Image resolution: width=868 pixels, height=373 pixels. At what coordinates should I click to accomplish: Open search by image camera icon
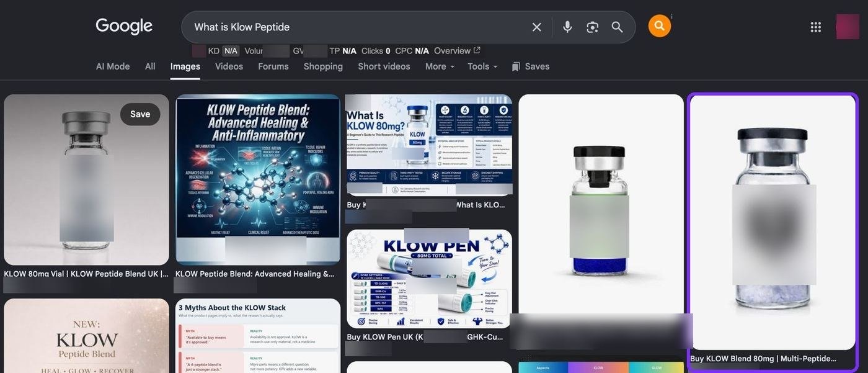coord(593,27)
